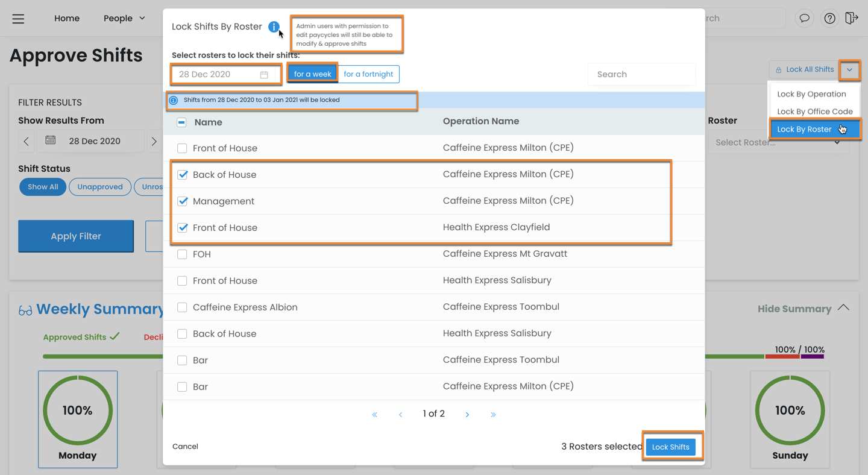Choose Lock By Office Code option
This screenshot has height=475, width=868.
pyautogui.click(x=814, y=112)
